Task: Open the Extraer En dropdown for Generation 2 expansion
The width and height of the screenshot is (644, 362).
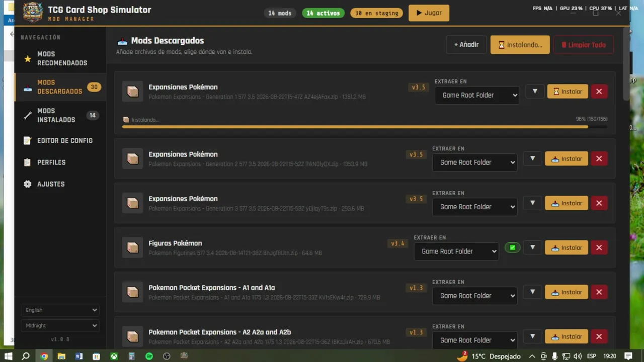Action: 474,162
